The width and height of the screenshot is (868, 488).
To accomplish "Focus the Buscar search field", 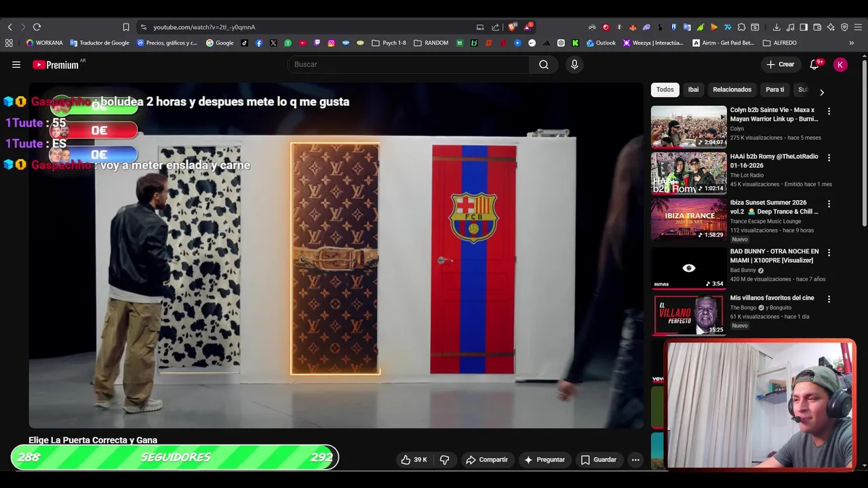I will (409, 64).
